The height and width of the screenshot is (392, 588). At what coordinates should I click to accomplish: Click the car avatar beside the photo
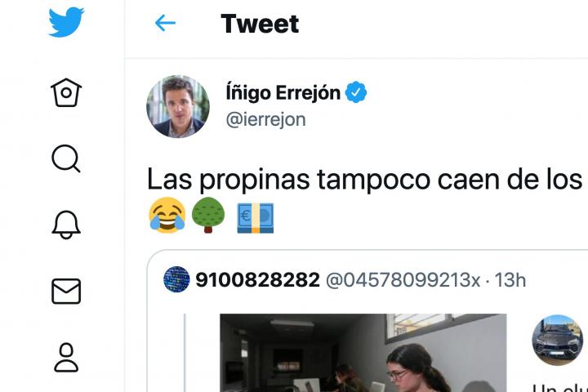[558, 340]
